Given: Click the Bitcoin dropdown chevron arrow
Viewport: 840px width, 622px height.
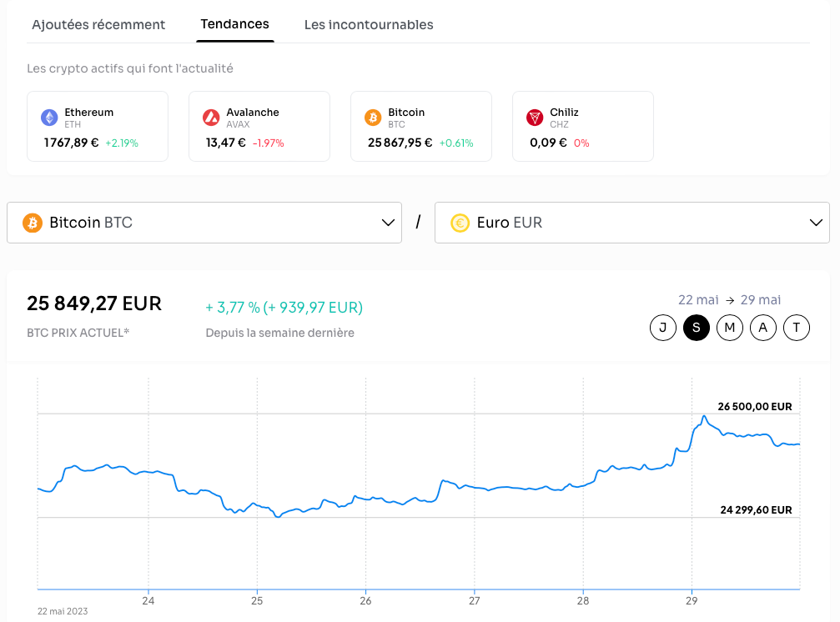Looking at the screenshot, I should [388, 223].
